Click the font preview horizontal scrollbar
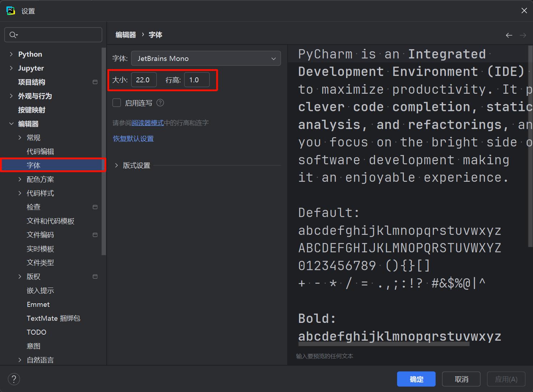This screenshot has width=533, height=392. tap(384, 344)
